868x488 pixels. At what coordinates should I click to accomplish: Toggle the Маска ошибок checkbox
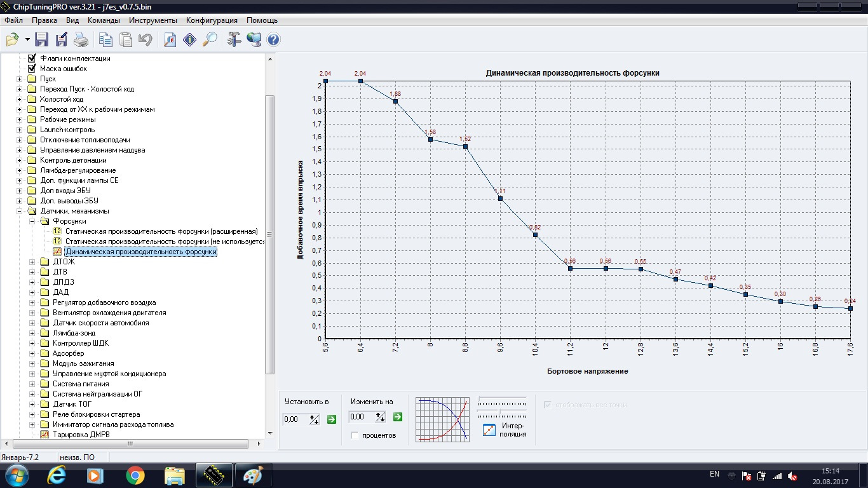click(x=32, y=69)
